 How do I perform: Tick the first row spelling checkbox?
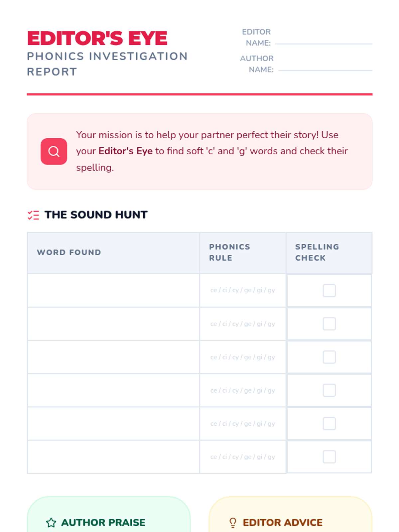coord(329,290)
